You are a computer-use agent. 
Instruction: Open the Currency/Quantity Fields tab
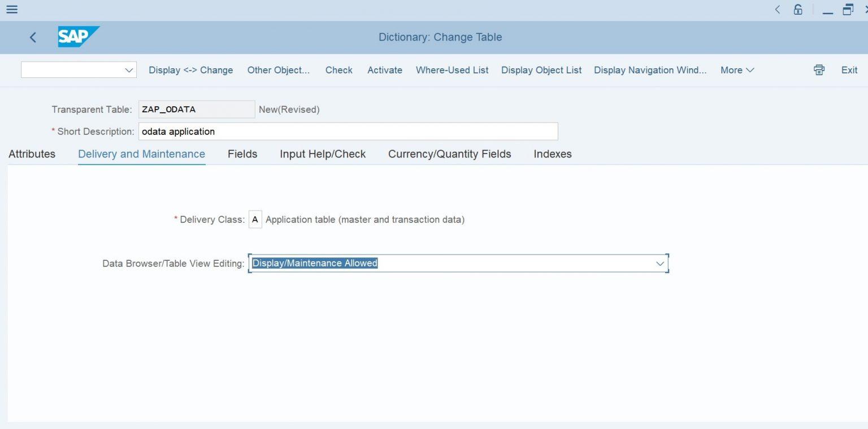coord(449,154)
